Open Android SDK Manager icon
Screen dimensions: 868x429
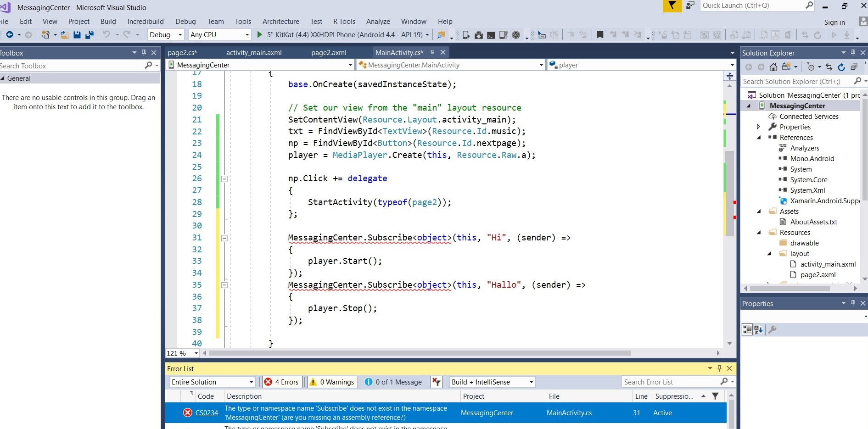click(x=479, y=34)
